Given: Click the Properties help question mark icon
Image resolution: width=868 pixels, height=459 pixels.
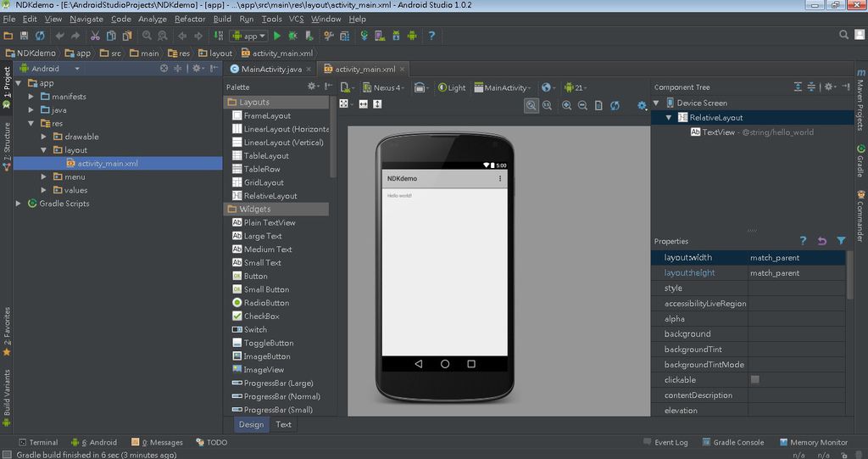Looking at the screenshot, I should [803, 241].
